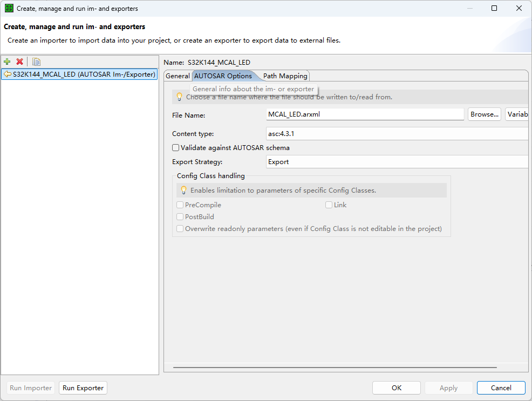Select S32K144_MCAL_LED exporter in the list
The width and height of the screenshot is (532, 401).
coord(79,74)
